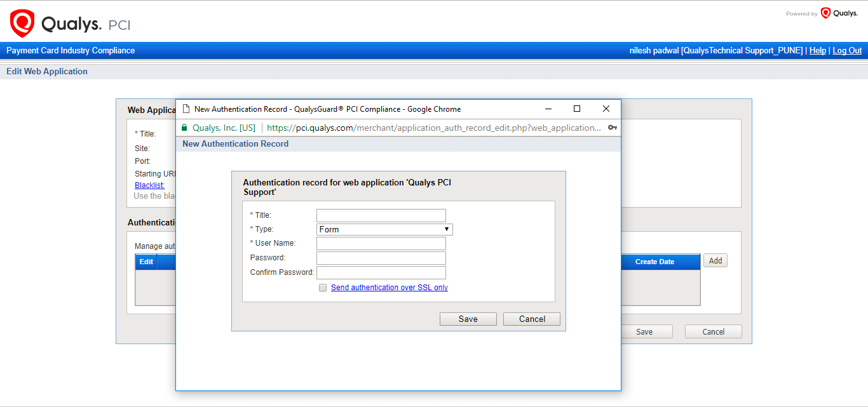The image size is (868, 407).
Task: Click the 'Send authentication over SSL only' link
Action: tap(390, 287)
